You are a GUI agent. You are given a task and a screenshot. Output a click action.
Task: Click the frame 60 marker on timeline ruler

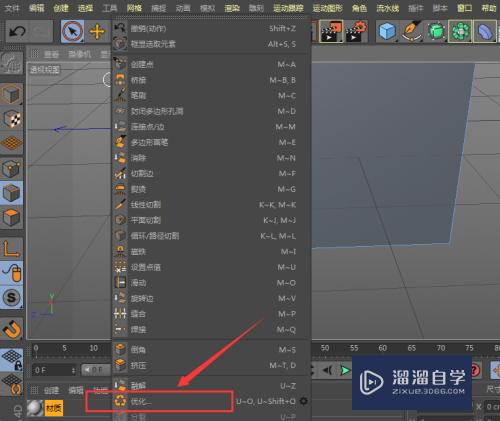(x=382, y=348)
